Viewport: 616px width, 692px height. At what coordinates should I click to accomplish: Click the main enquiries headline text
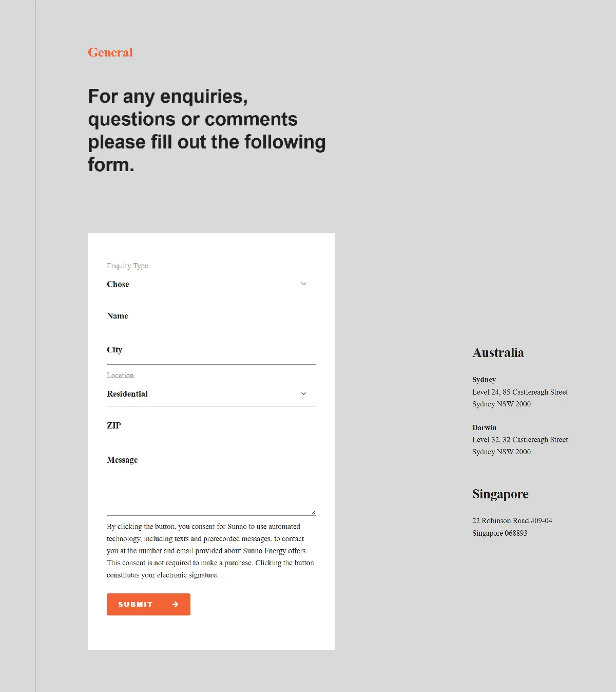206,130
